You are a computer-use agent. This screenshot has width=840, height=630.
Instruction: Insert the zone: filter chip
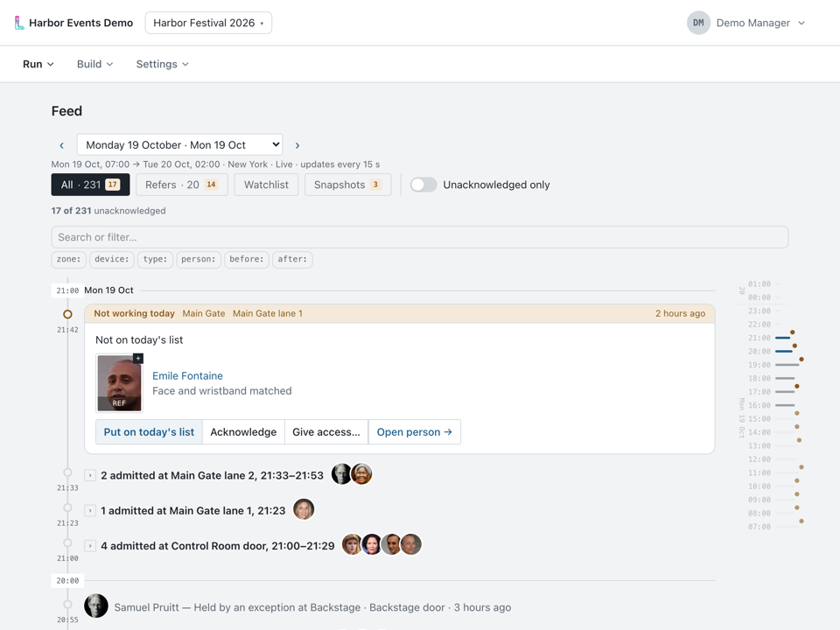[x=68, y=259]
